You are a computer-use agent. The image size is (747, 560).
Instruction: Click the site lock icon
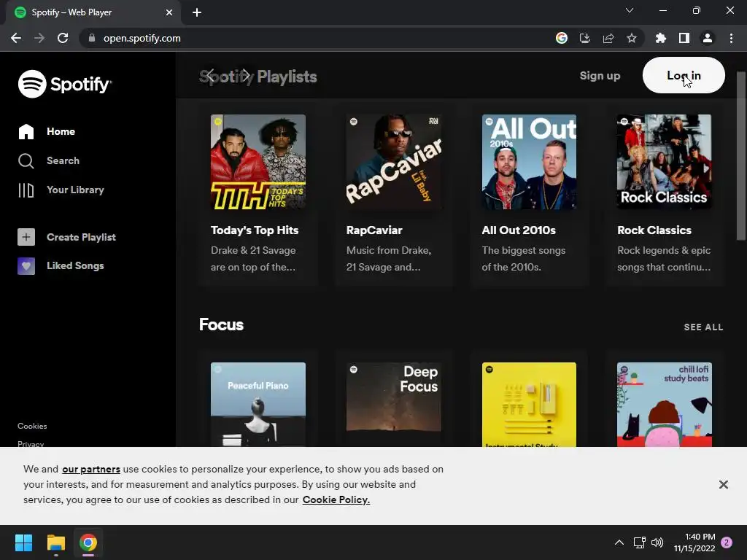tap(92, 38)
